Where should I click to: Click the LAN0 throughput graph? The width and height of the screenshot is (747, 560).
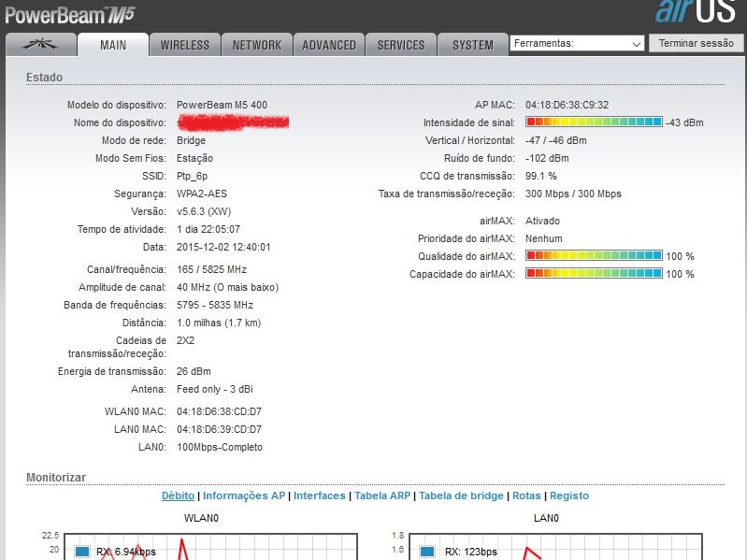555,547
